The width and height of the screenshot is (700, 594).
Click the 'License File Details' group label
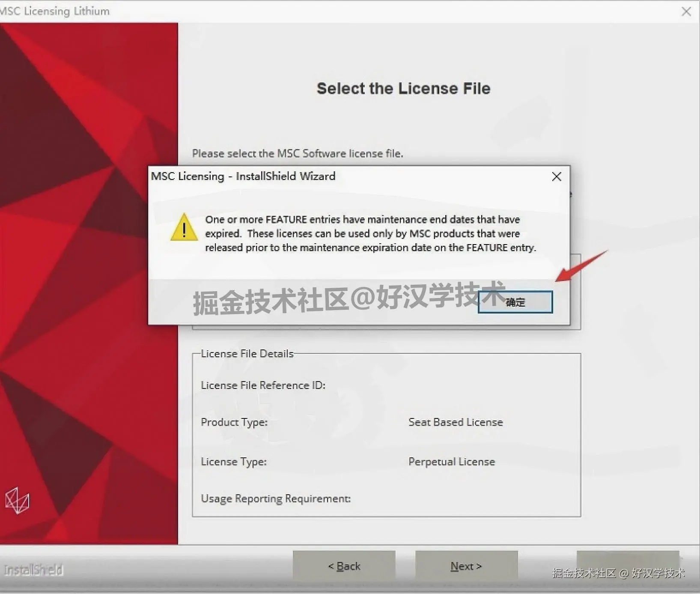click(x=247, y=353)
